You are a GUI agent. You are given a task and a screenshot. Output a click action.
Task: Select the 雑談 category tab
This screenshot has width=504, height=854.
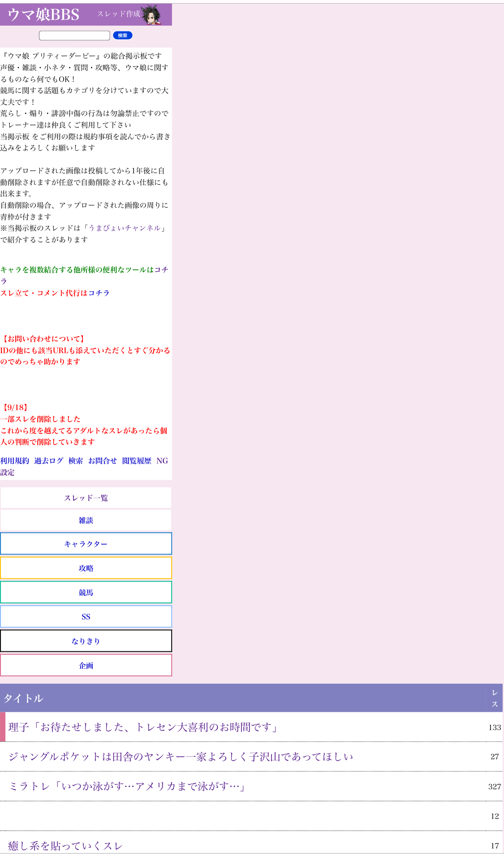(86, 520)
